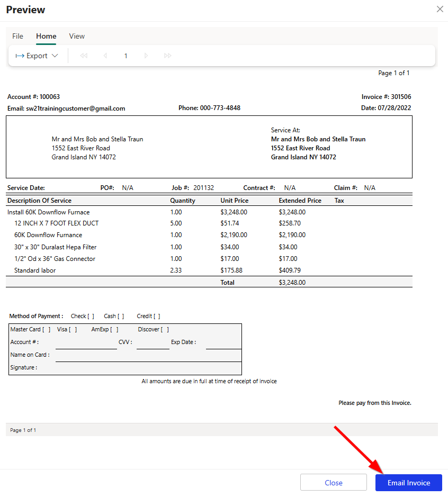Click the Total $3,248.00 amount
Viewport: 448px width, 497px height.
click(292, 283)
